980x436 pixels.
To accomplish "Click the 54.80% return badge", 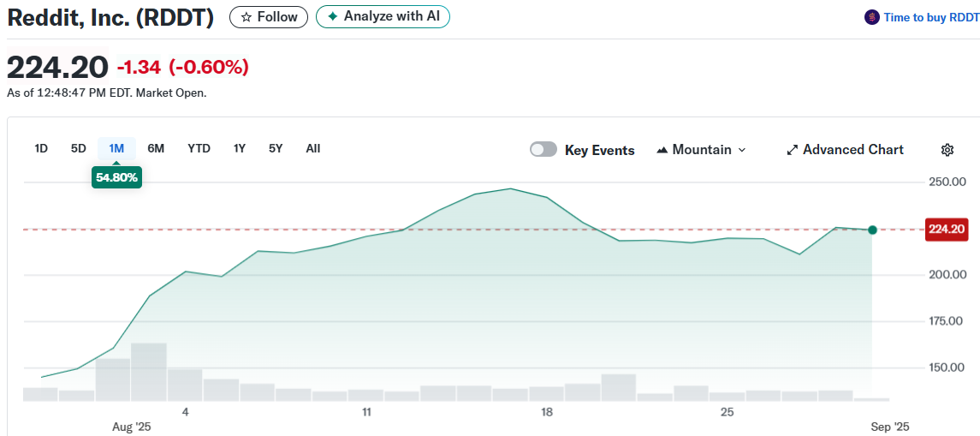I will (x=117, y=177).
